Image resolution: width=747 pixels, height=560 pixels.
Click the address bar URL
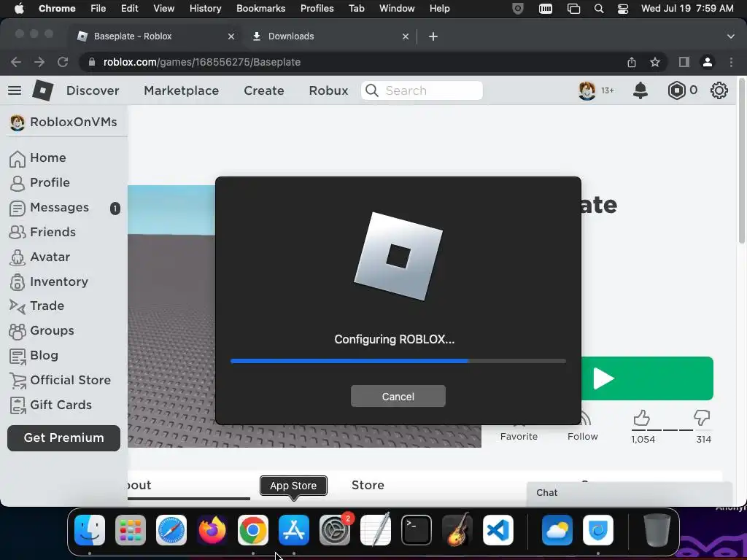click(x=202, y=62)
